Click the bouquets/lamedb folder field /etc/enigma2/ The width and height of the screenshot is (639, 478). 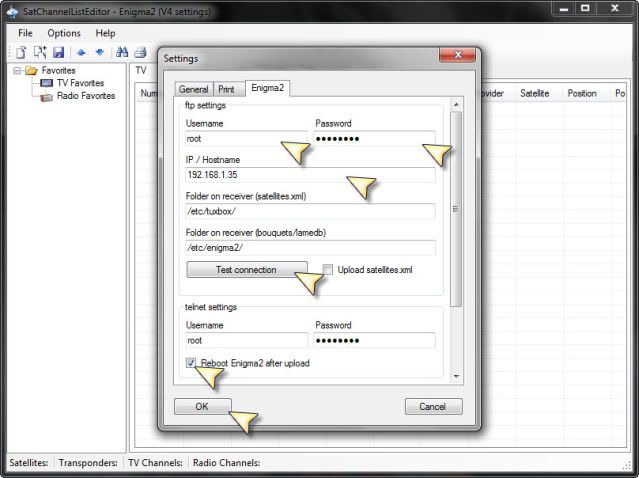(310, 247)
